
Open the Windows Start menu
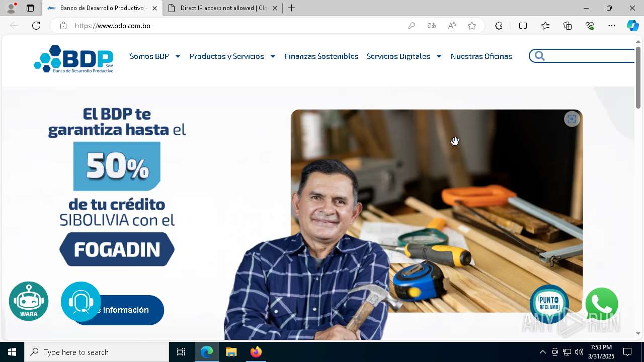(12, 352)
